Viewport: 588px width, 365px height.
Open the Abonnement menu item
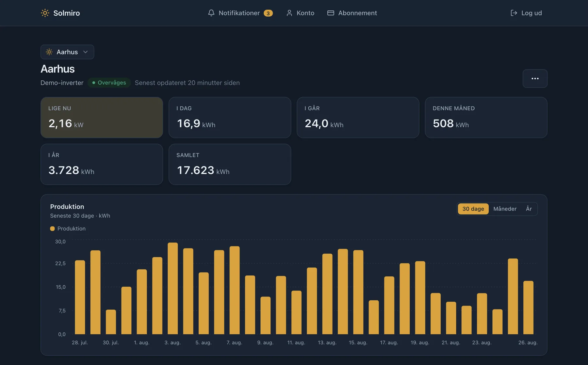pos(352,13)
